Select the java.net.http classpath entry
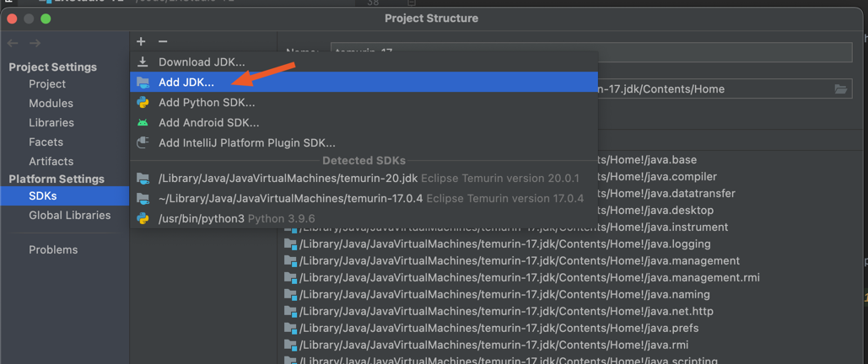 point(499,312)
